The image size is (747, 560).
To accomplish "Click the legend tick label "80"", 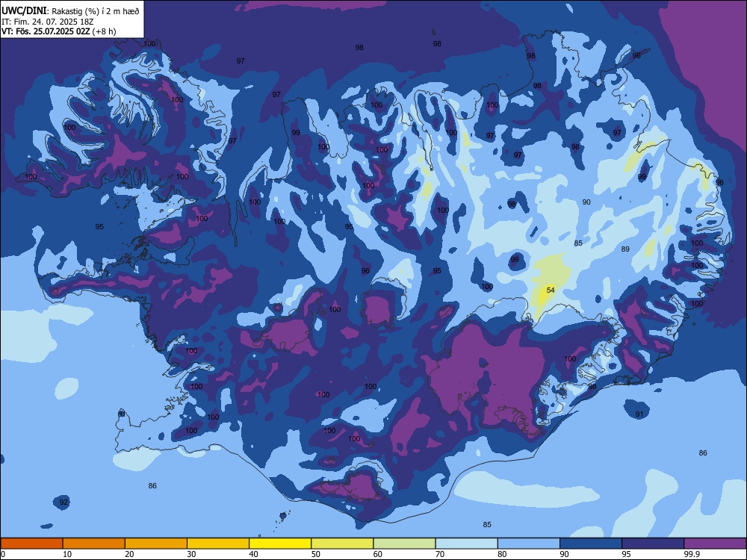I will tap(502, 554).
